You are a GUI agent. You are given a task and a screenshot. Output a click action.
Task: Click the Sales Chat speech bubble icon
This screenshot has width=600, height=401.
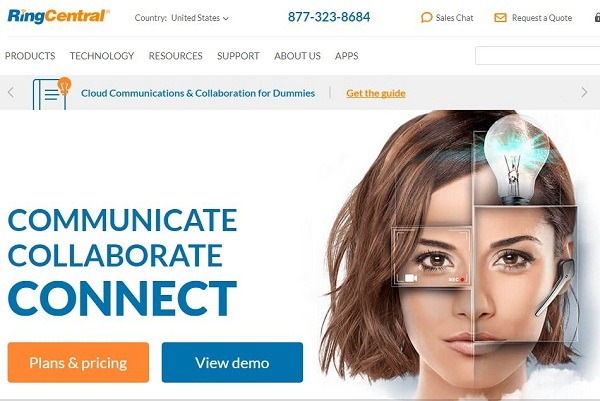426,18
